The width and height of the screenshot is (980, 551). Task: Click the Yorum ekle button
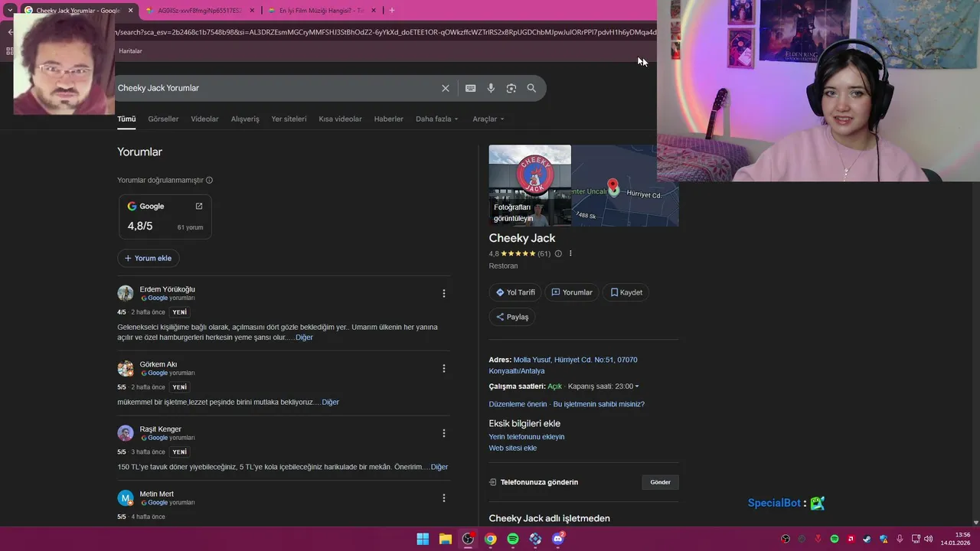[149, 259]
